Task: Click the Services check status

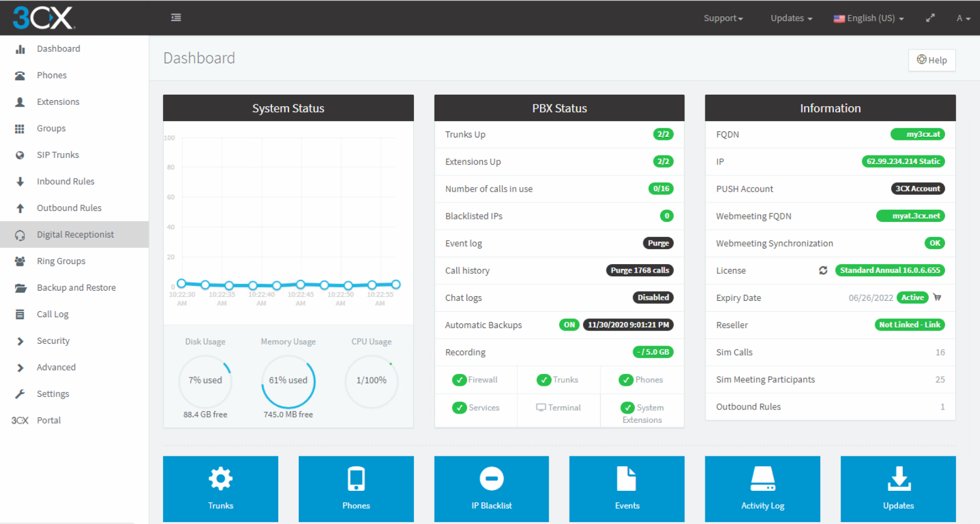Action: point(476,408)
